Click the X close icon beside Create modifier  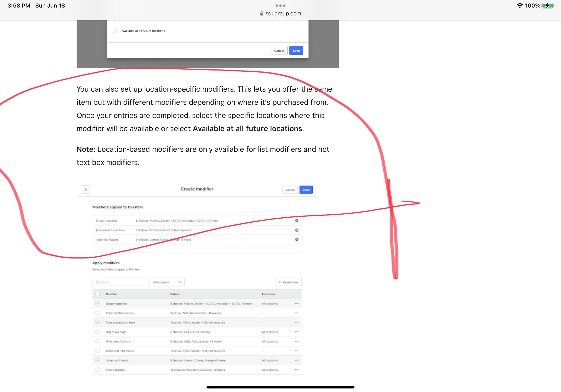click(x=86, y=189)
